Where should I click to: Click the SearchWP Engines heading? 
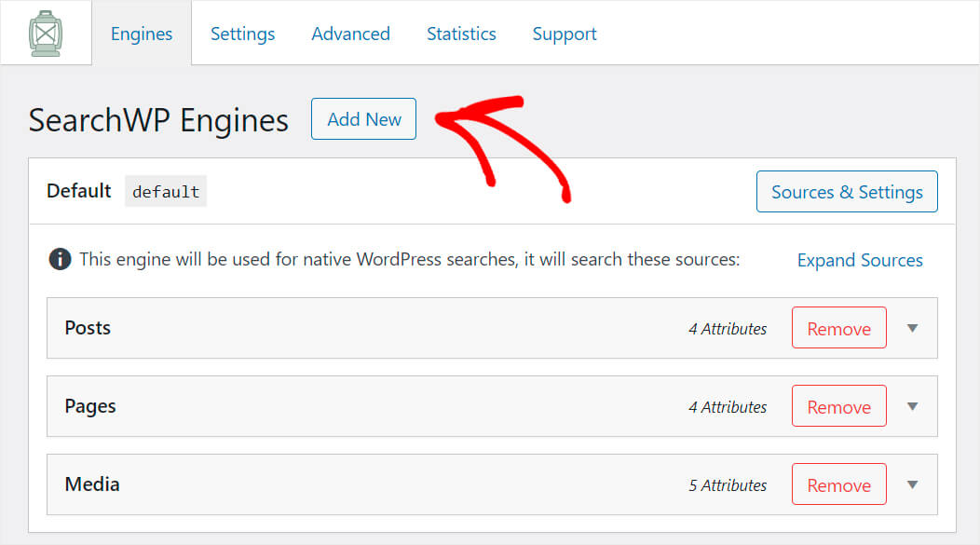point(158,120)
